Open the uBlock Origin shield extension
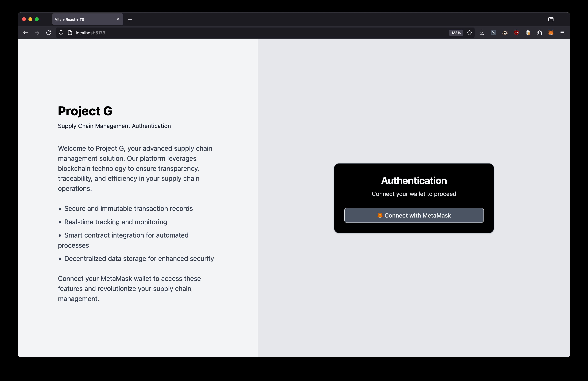 (516, 33)
